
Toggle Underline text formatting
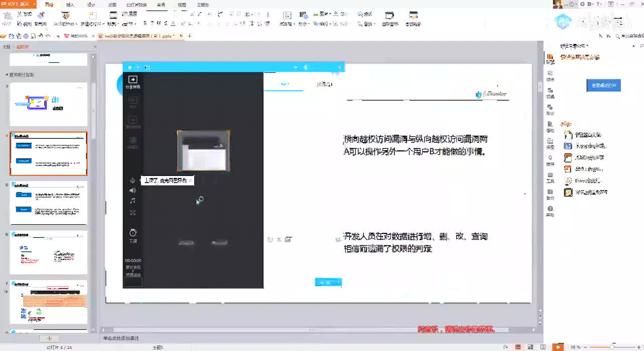click(x=159, y=24)
